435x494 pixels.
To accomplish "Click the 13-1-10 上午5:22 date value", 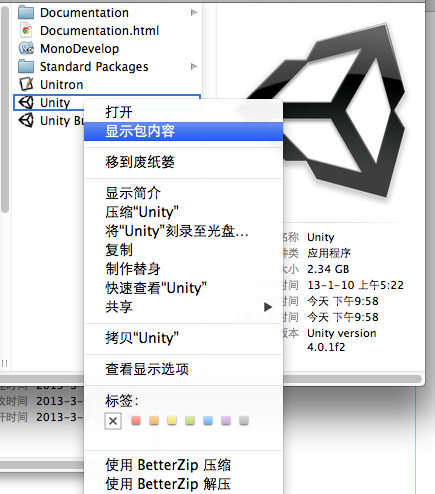I will [355, 285].
